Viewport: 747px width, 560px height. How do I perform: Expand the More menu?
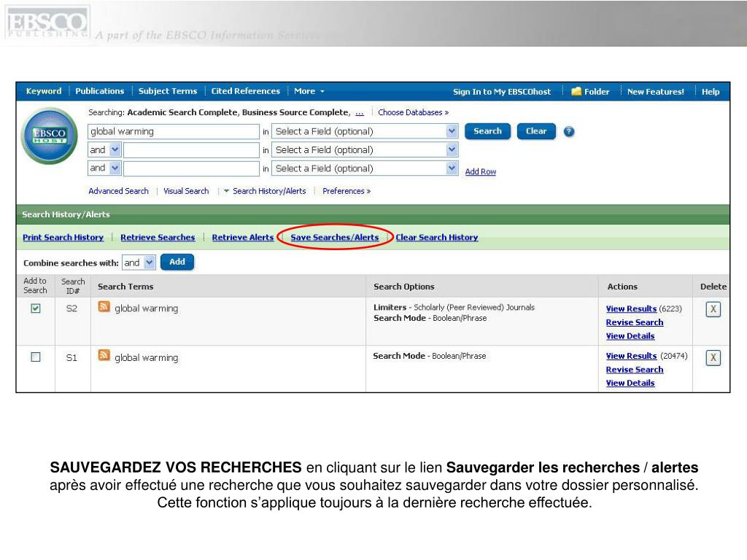tap(309, 91)
